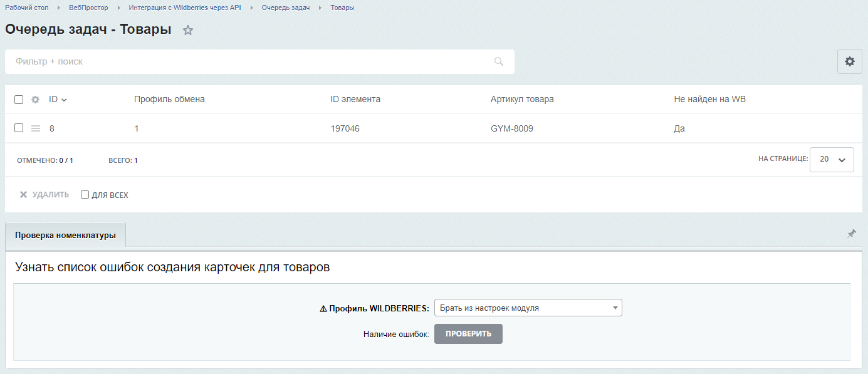Click 'ID элемента' column header

tap(355, 99)
